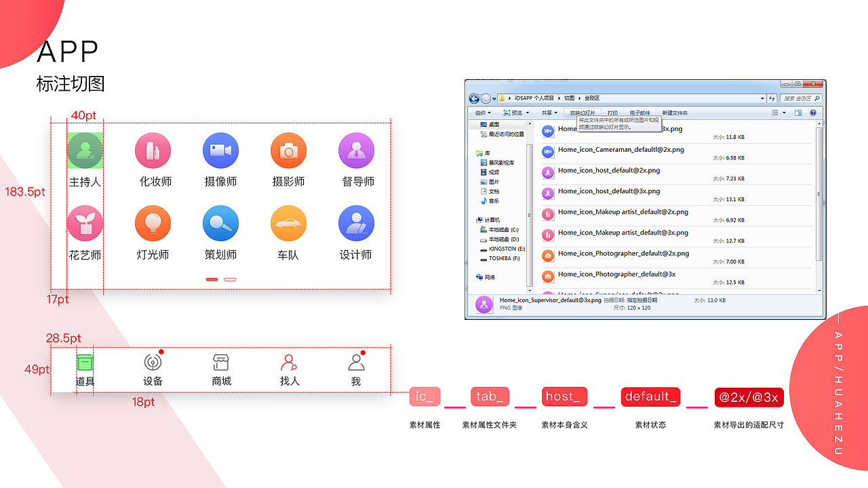This screenshot has width=868, height=488.
Task: Tap the 设计师 designer icon
Action: tap(356, 223)
